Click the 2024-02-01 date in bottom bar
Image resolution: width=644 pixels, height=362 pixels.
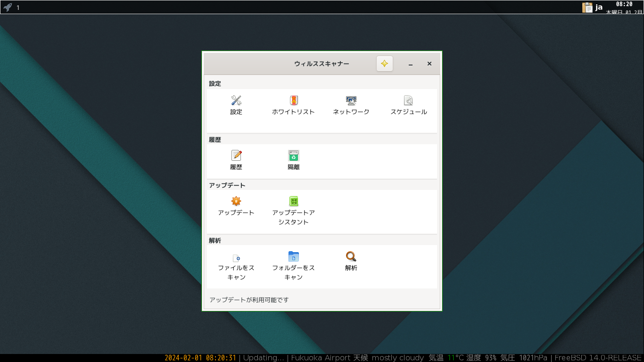183,358
